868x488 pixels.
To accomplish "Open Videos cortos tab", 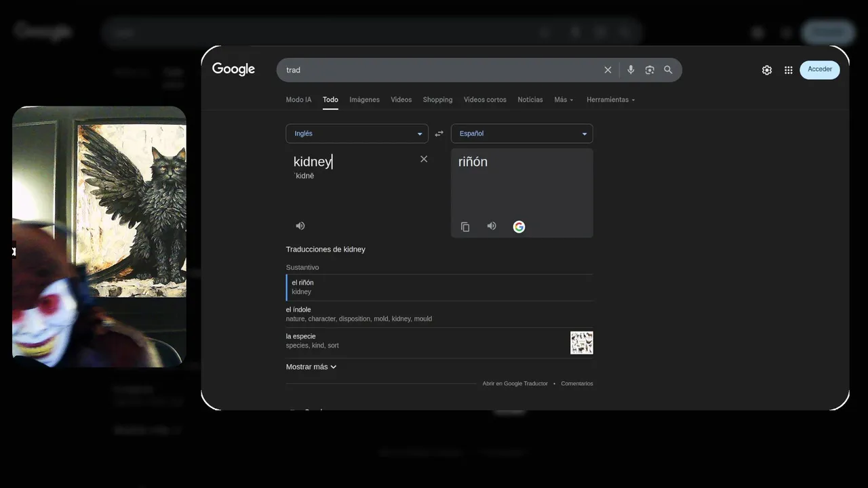I will (485, 100).
